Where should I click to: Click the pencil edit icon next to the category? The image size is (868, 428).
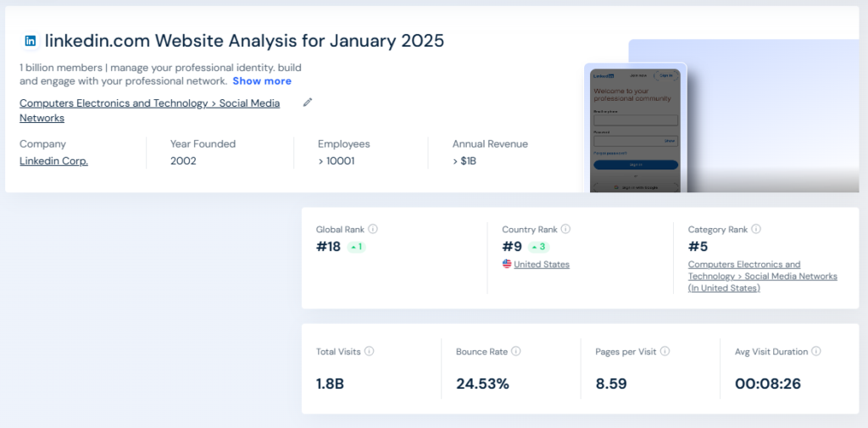coord(308,102)
